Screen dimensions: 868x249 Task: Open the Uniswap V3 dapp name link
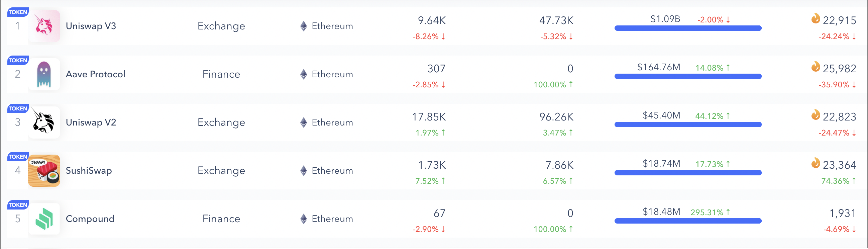[x=91, y=26]
